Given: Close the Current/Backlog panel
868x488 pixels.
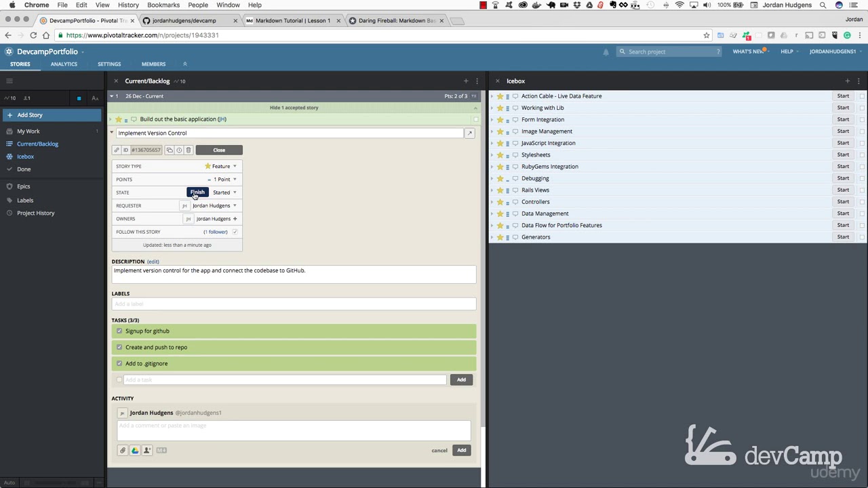Looking at the screenshot, I should coord(115,81).
